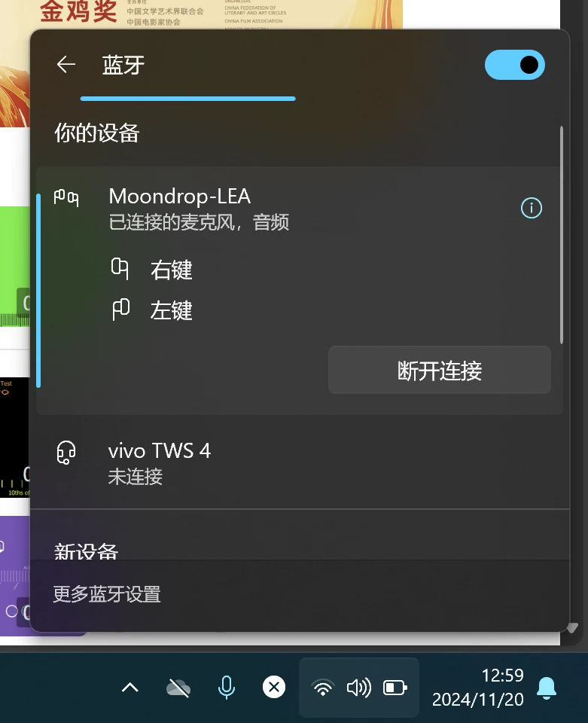Image resolution: width=588 pixels, height=723 pixels.
Task: Turn off the Bluetooth toggle switch
Action: (x=515, y=65)
